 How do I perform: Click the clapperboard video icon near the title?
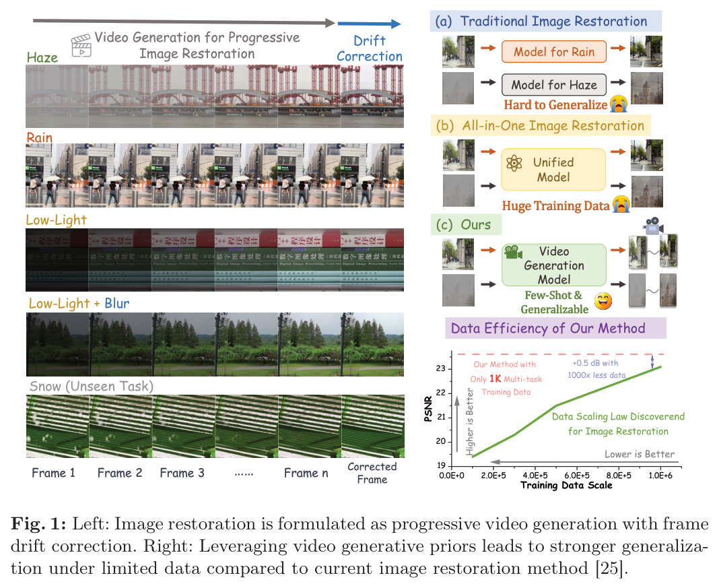pos(81,46)
